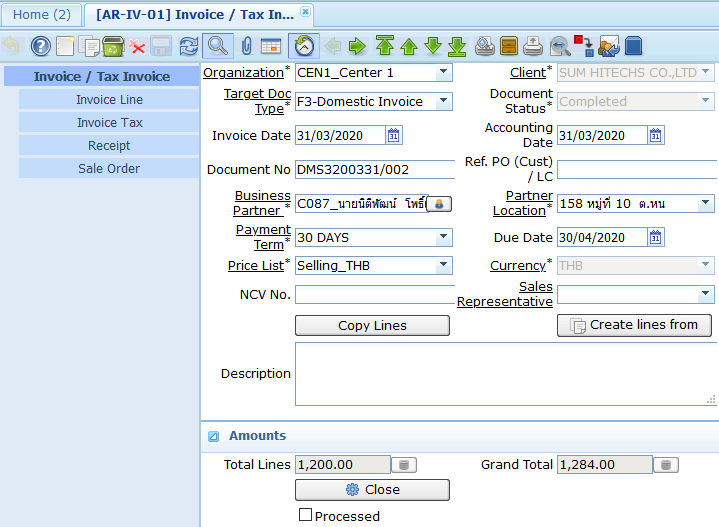Open Accounting Date calendar picker
The width and height of the screenshot is (719, 527).
[x=656, y=136]
